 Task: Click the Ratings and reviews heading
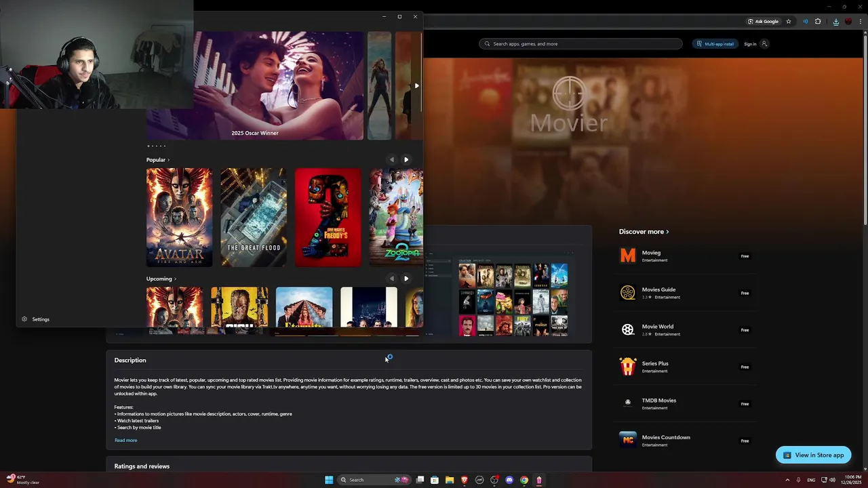(142, 466)
